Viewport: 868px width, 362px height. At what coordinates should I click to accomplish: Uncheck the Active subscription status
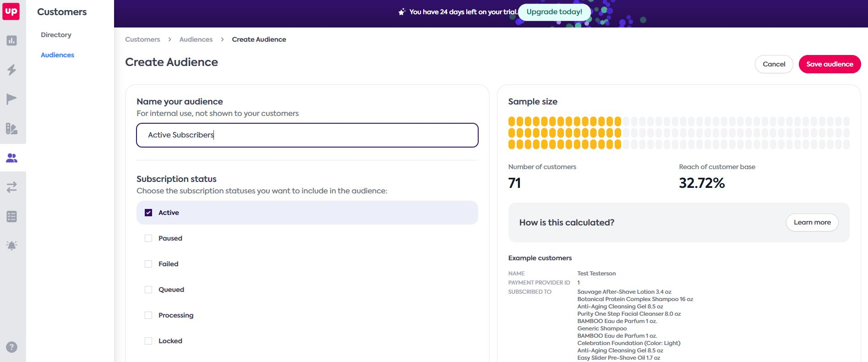(x=148, y=213)
